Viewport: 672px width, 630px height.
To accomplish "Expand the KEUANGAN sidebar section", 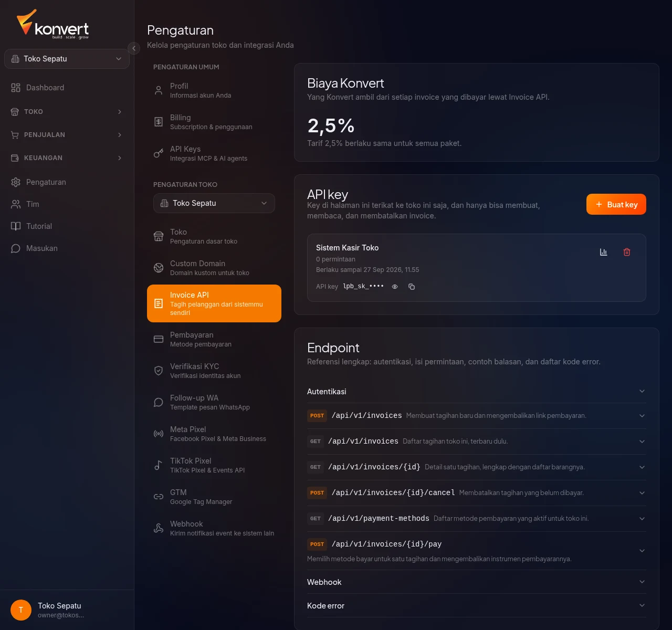I will [x=67, y=158].
